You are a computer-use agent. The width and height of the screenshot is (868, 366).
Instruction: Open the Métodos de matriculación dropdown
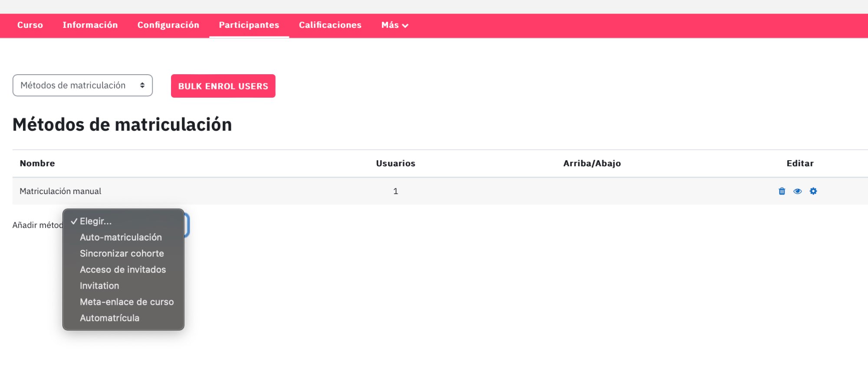click(x=82, y=86)
